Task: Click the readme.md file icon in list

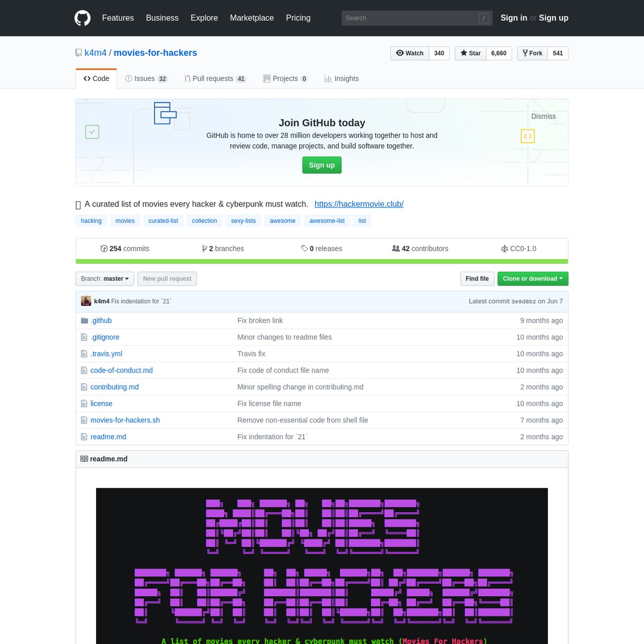Action: 84,437
